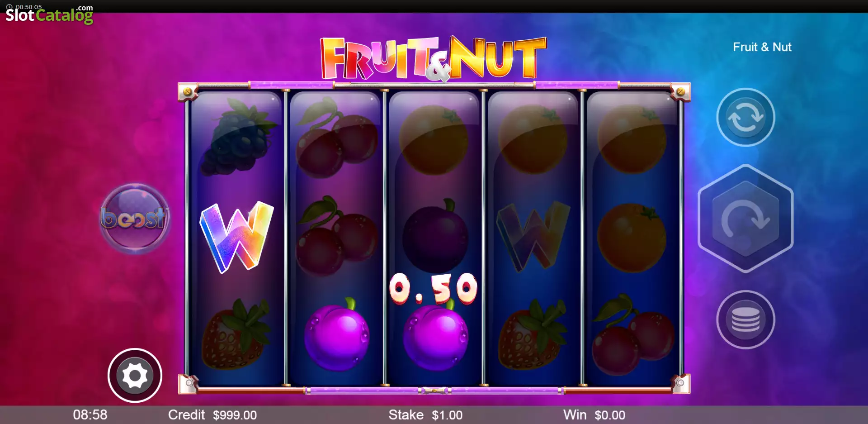Click the strawberry on the first reel
Viewport: 868px width, 424px height.
click(235, 334)
